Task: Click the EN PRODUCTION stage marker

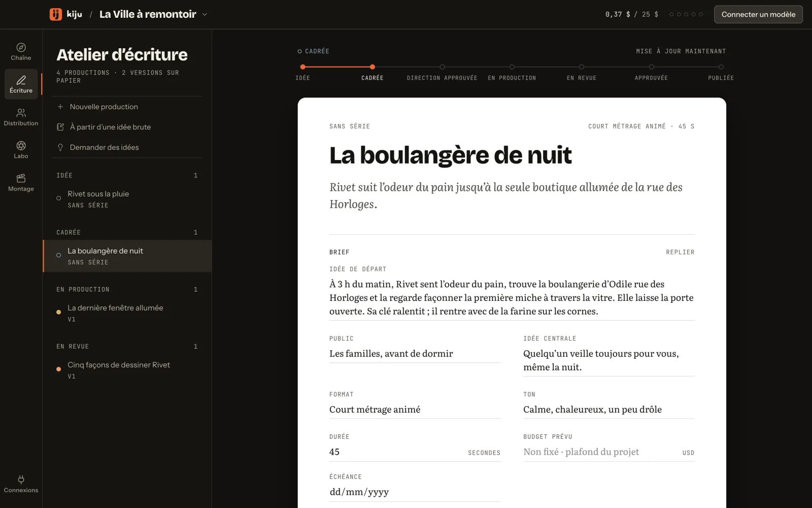Action: point(512,67)
